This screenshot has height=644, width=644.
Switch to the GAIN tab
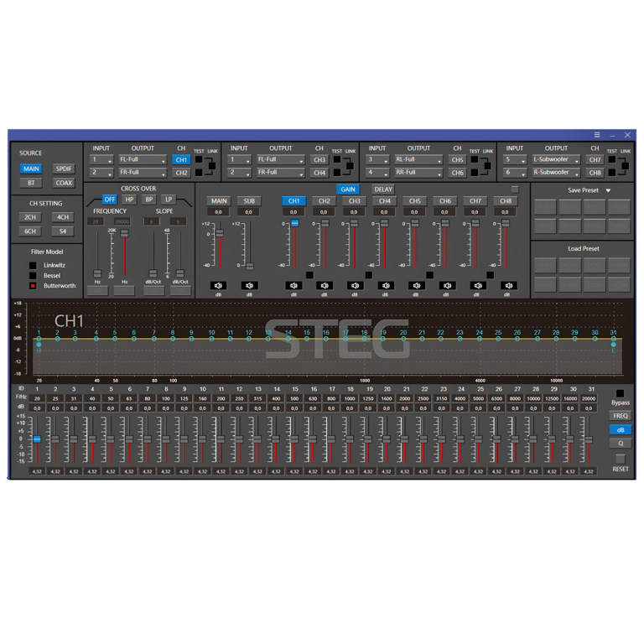(x=348, y=190)
